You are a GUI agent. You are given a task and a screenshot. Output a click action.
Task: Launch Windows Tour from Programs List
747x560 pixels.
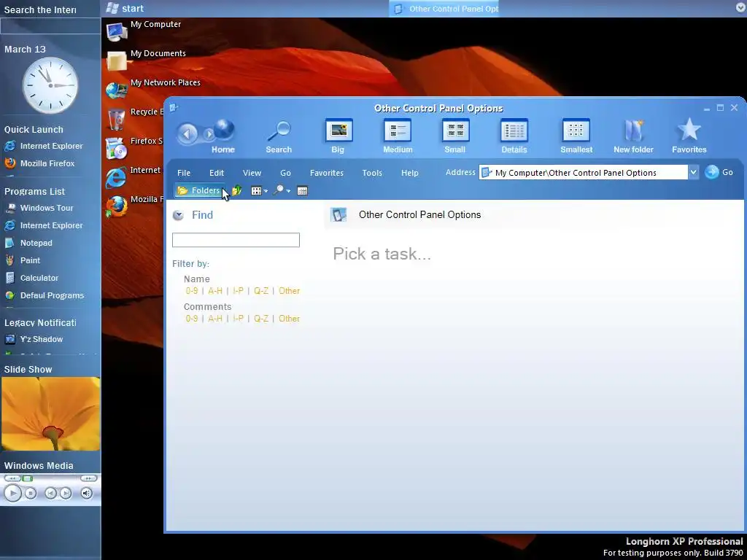39,208
